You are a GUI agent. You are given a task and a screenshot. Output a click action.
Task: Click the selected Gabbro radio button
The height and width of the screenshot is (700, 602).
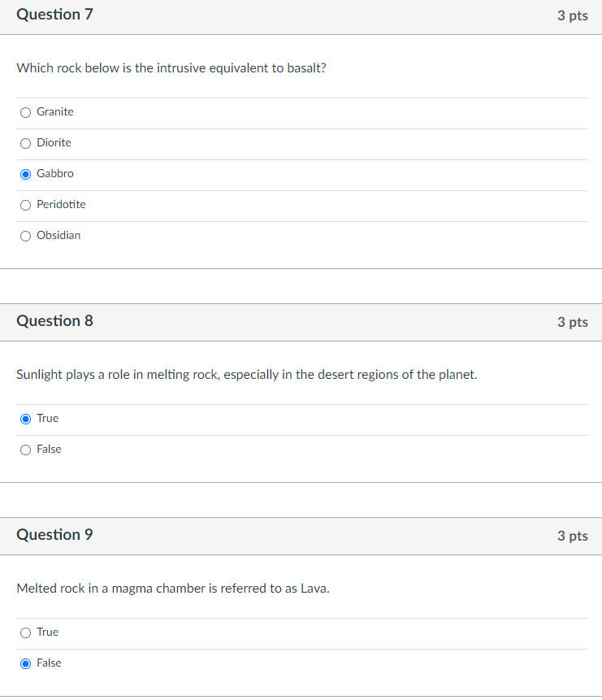(x=25, y=174)
